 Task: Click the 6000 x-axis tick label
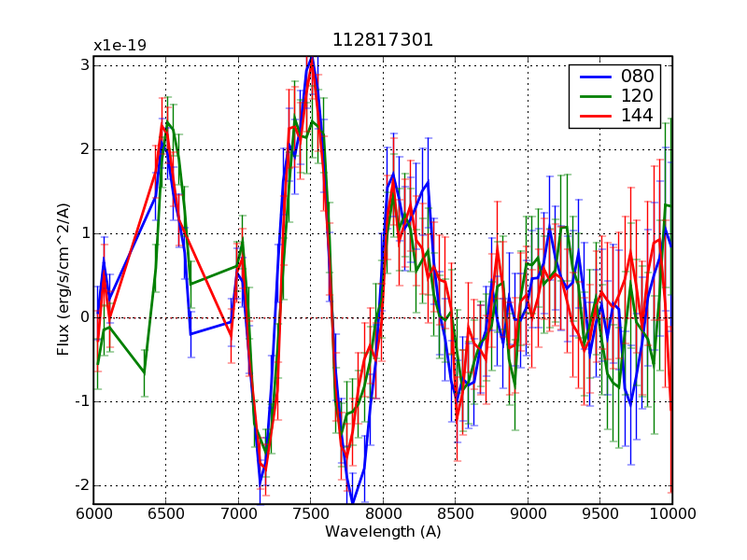tap(93, 513)
